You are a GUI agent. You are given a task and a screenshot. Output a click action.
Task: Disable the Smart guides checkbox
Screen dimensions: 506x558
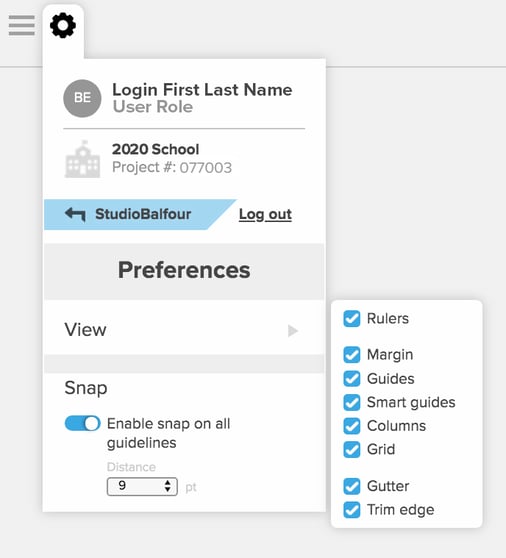click(x=352, y=402)
